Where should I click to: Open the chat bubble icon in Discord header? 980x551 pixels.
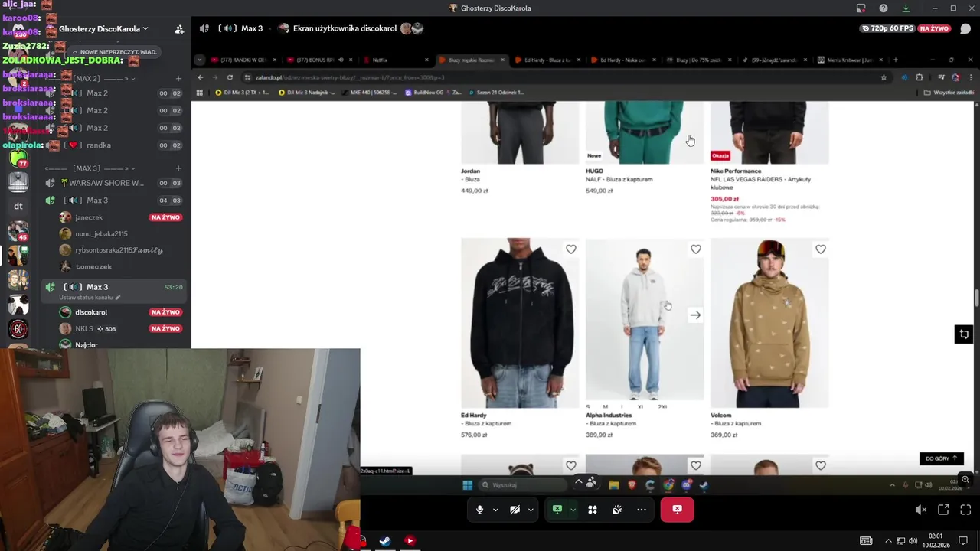(x=965, y=28)
